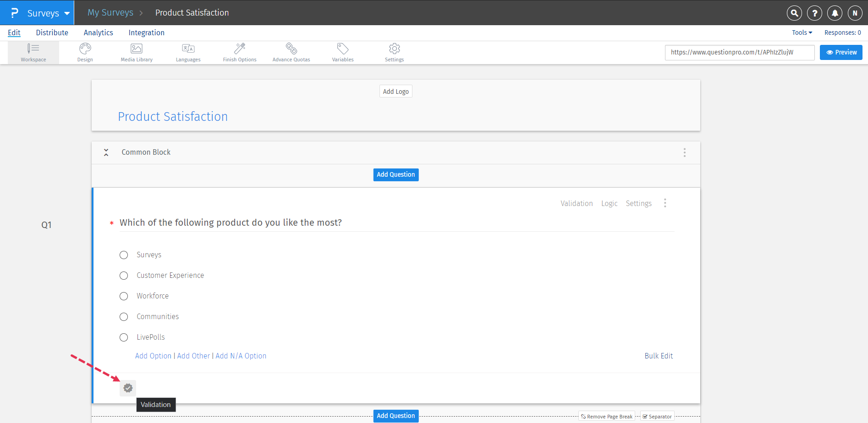Open Q1 Validation link at top
868x423 pixels.
click(x=577, y=203)
